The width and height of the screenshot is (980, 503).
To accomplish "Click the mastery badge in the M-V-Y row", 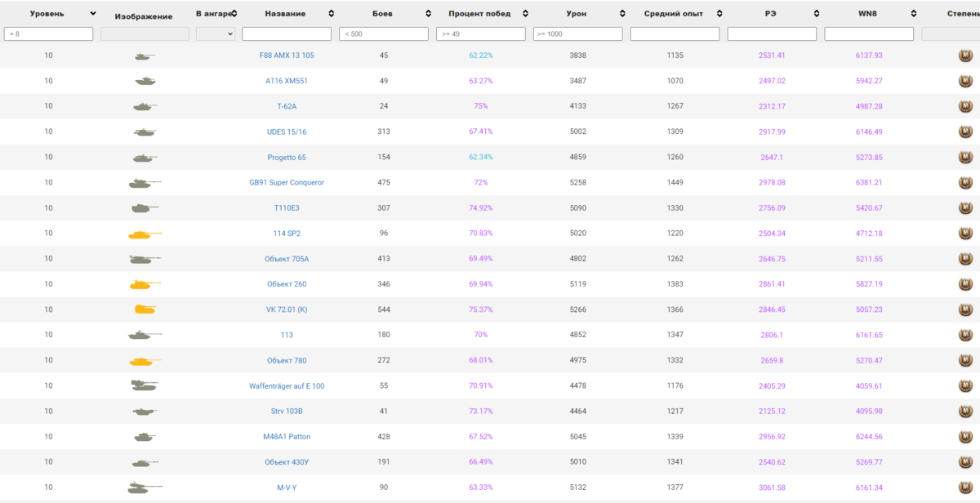I will [966, 487].
